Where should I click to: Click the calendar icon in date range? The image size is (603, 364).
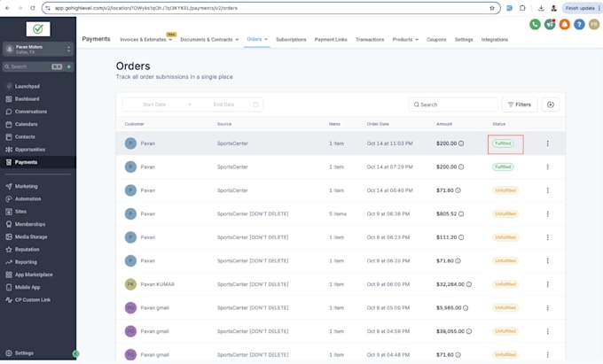pos(255,105)
